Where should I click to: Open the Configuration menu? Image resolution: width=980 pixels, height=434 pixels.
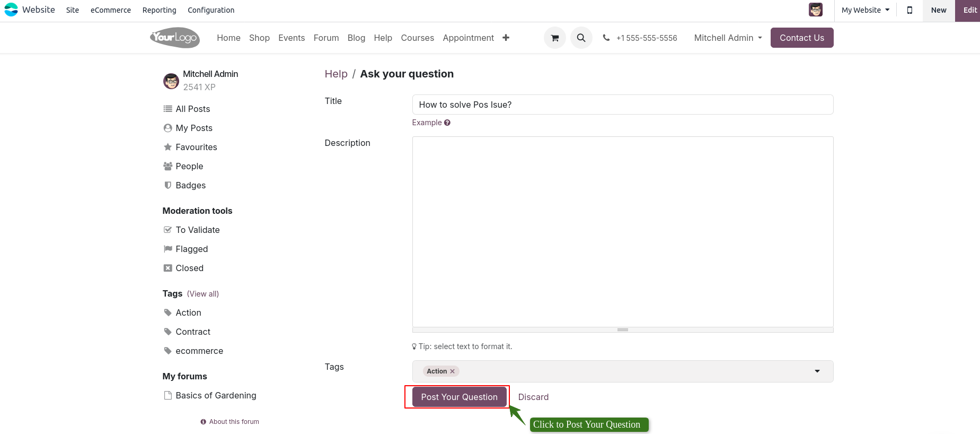tap(210, 10)
